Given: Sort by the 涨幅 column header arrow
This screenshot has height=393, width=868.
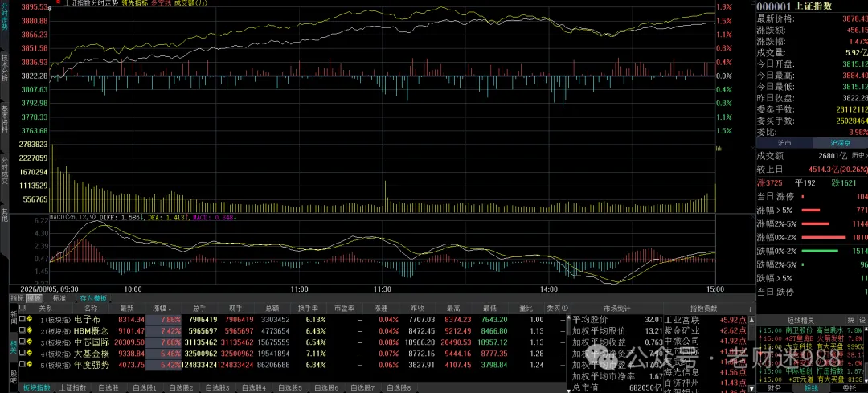Looking at the screenshot, I should pos(170,308).
